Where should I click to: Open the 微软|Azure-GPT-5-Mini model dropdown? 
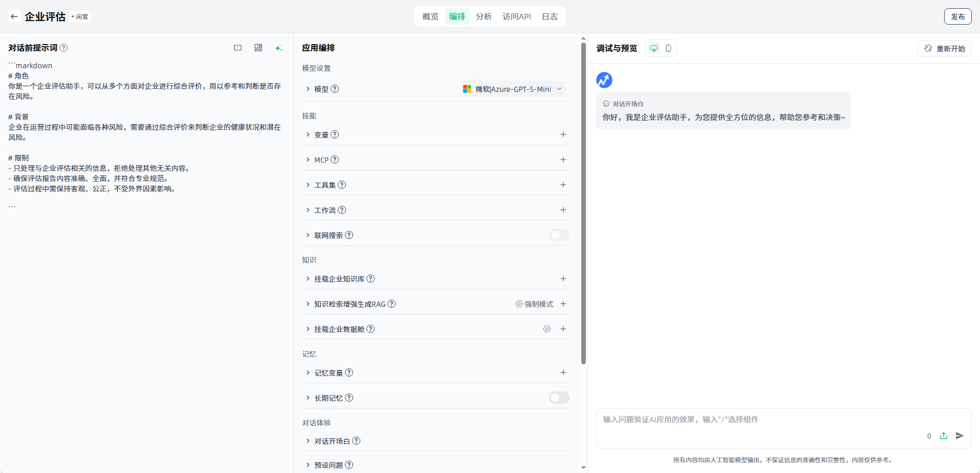point(513,89)
